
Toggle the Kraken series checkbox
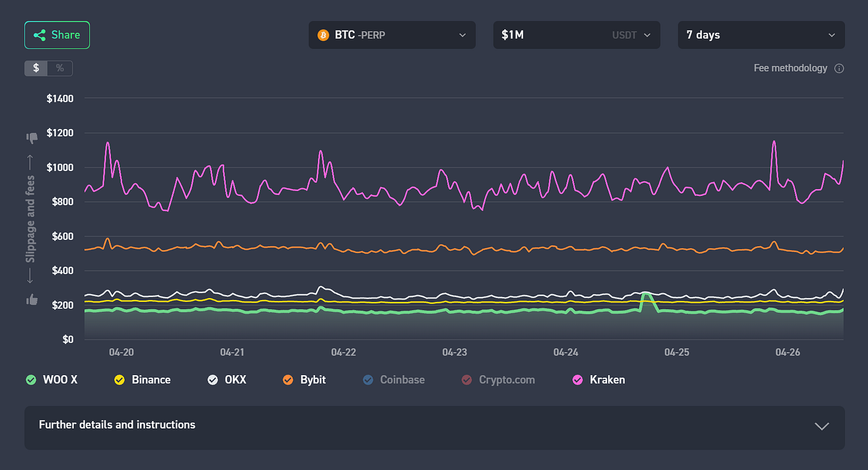(578, 380)
